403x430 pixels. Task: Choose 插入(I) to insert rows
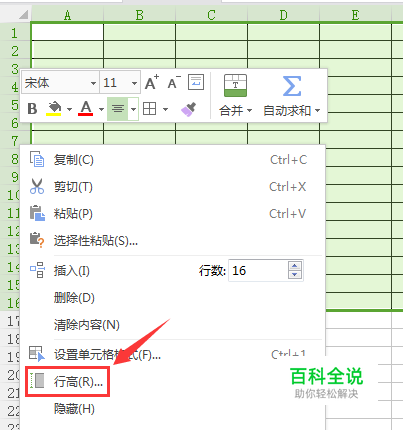(x=72, y=270)
